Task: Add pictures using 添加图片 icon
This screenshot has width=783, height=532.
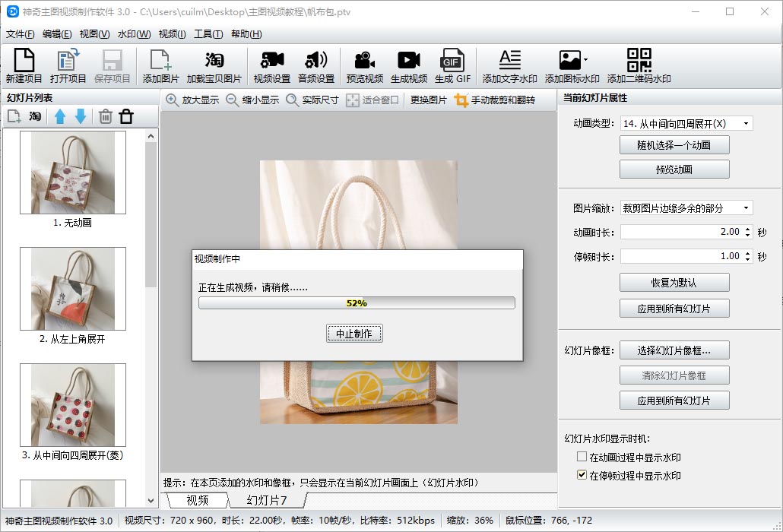Action: (161, 65)
